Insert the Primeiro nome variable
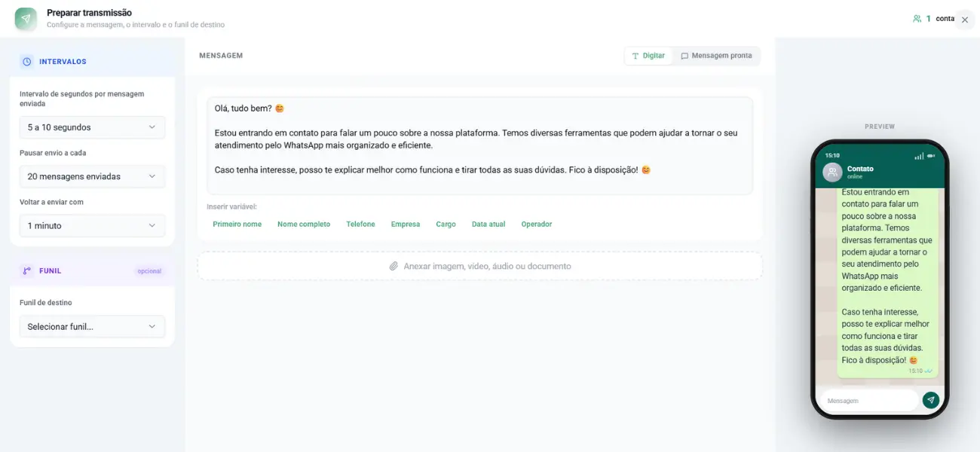The image size is (980, 452). 237,224
